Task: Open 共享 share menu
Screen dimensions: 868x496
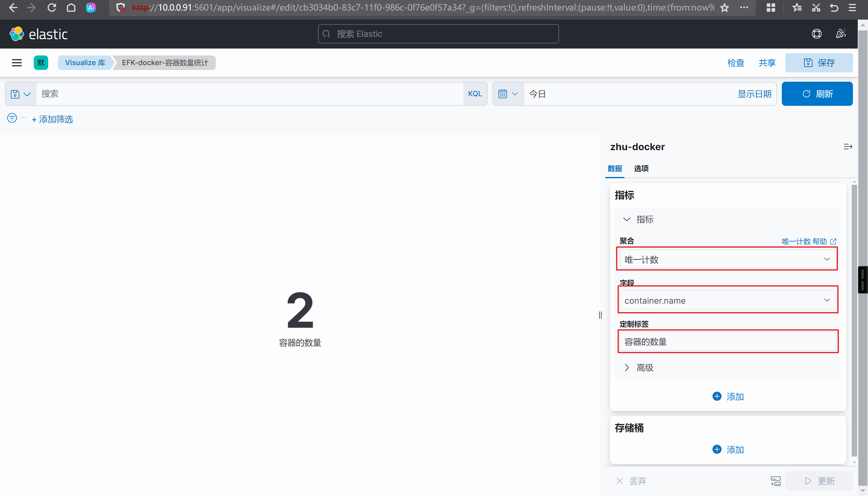Action: 767,63
